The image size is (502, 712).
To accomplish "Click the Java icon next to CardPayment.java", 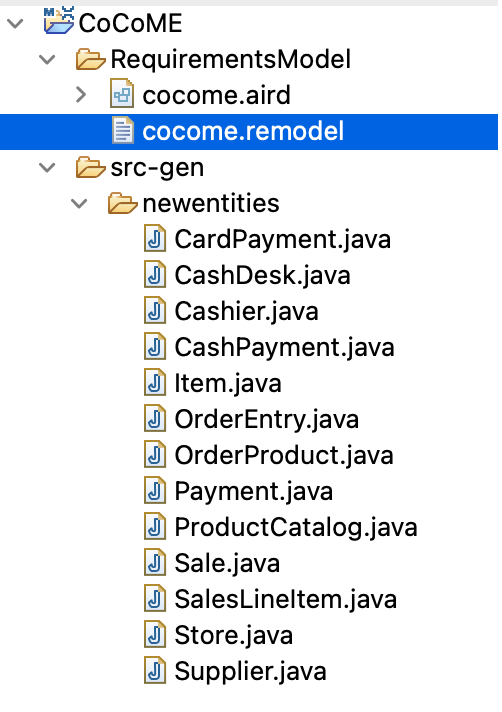I will pyautogui.click(x=155, y=239).
